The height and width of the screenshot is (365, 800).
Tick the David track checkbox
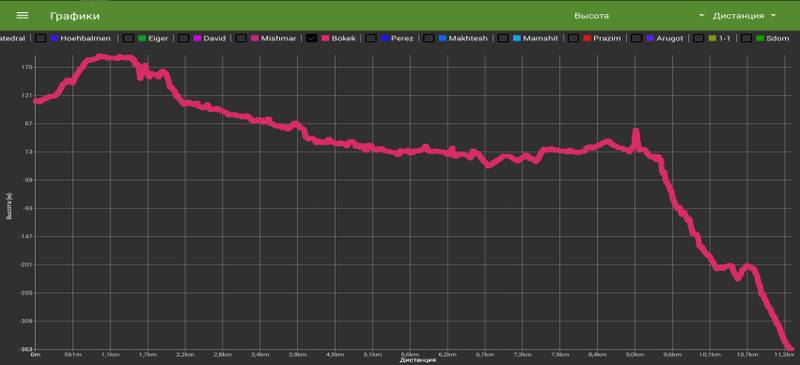pyautogui.click(x=184, y=38)
